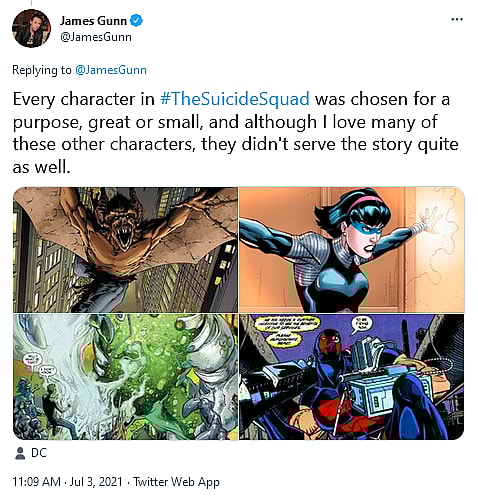
Task: Click the DC tagged account label
Action: 39,453
